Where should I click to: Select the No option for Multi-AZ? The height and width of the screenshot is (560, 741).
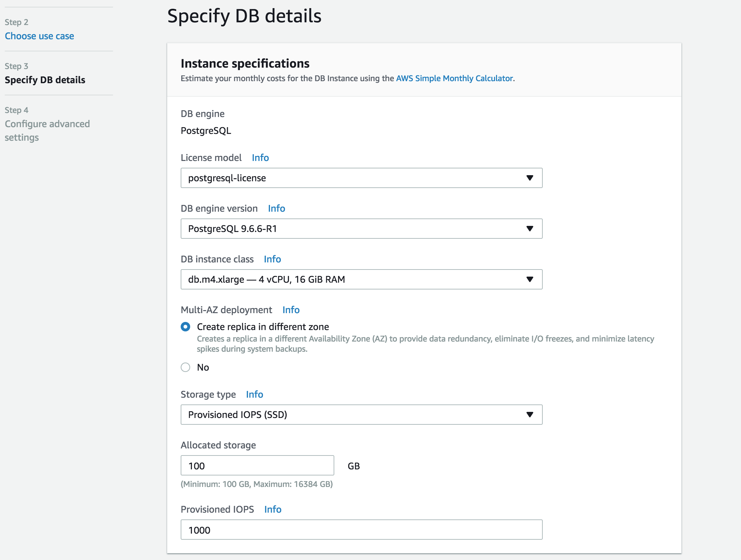tap(185, 367)
